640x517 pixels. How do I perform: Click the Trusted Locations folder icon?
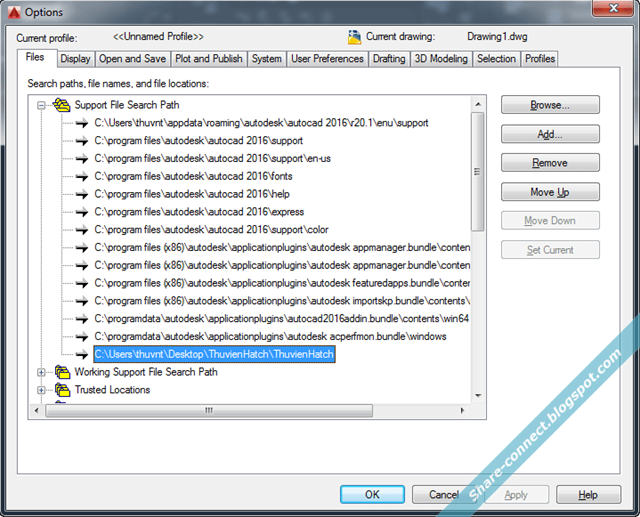(62, 390)
